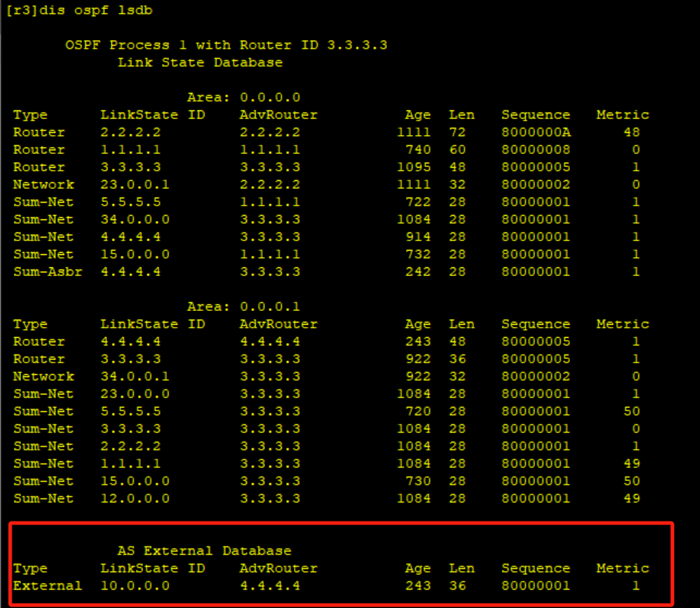Select LinkState ID '10.0.0.0' in External row
700x608 pixels.
[135, 585]
